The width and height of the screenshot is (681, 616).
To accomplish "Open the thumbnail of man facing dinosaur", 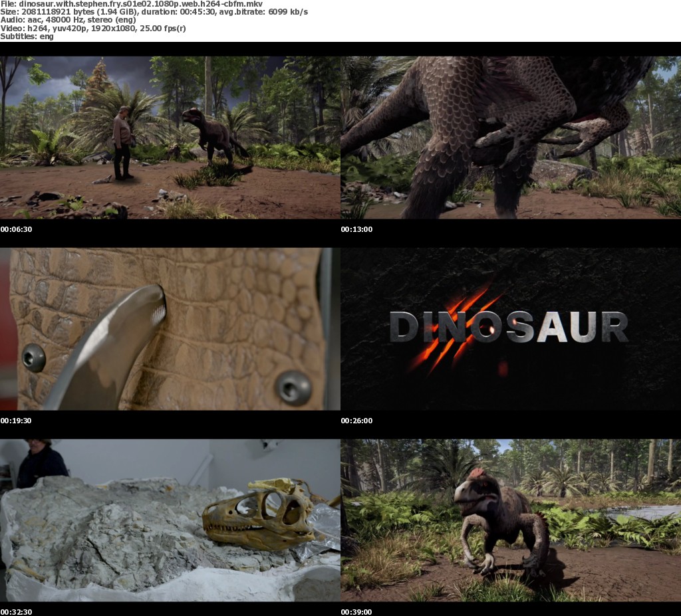I will click(x=170, y=137).
